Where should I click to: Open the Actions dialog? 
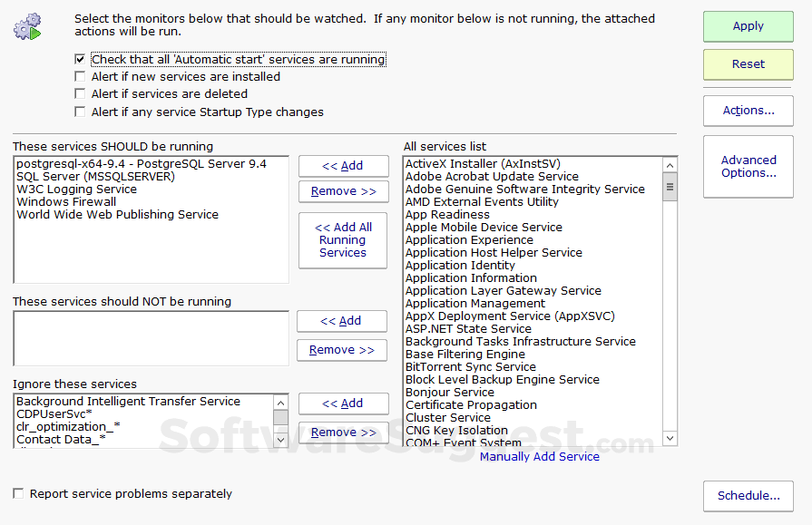748,110
